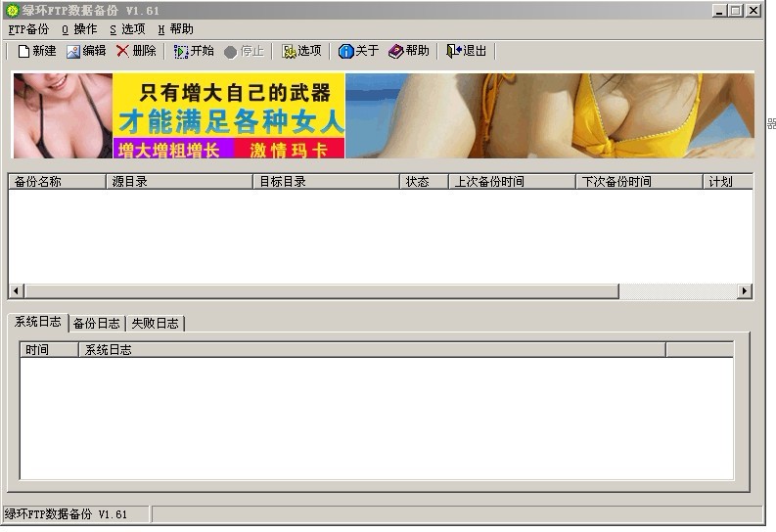Click the advertisement banner image
The height and width of the screenshot is (532, 776).
tap(384, 115)
